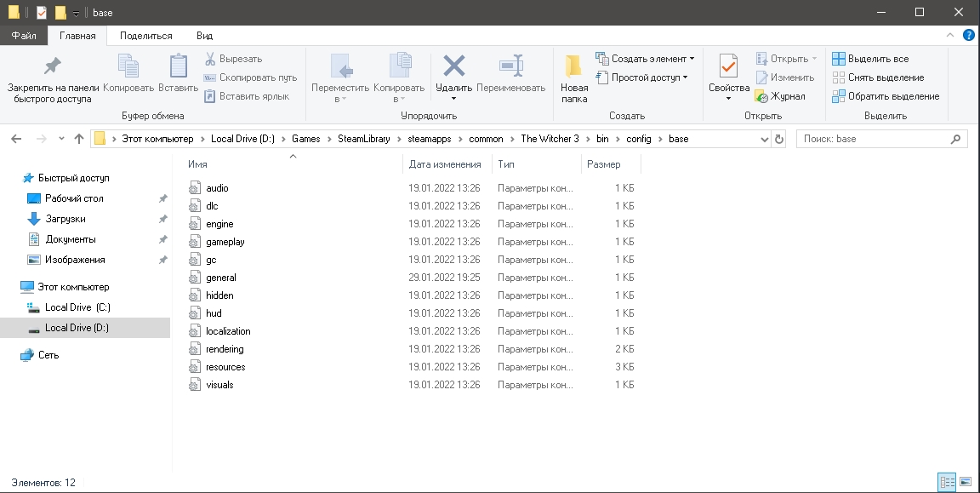This screenshot has height=493, width=980.
Task: Switch to Поделиться ribbon tab
Action: tap(145, 36)
